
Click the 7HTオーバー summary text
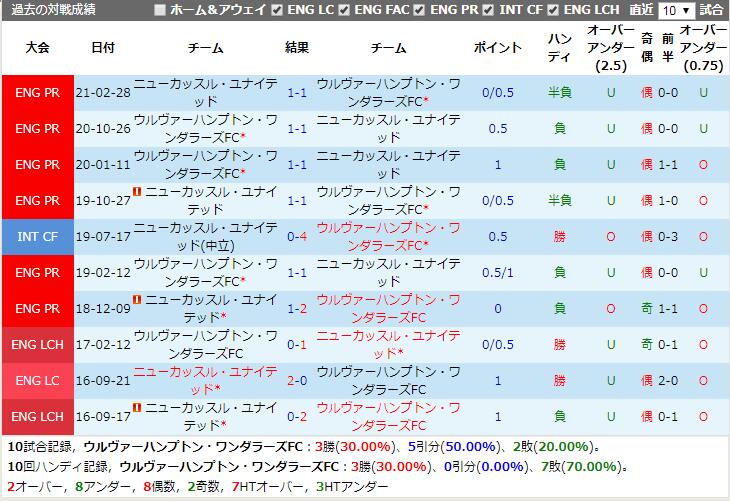point(268,487)
